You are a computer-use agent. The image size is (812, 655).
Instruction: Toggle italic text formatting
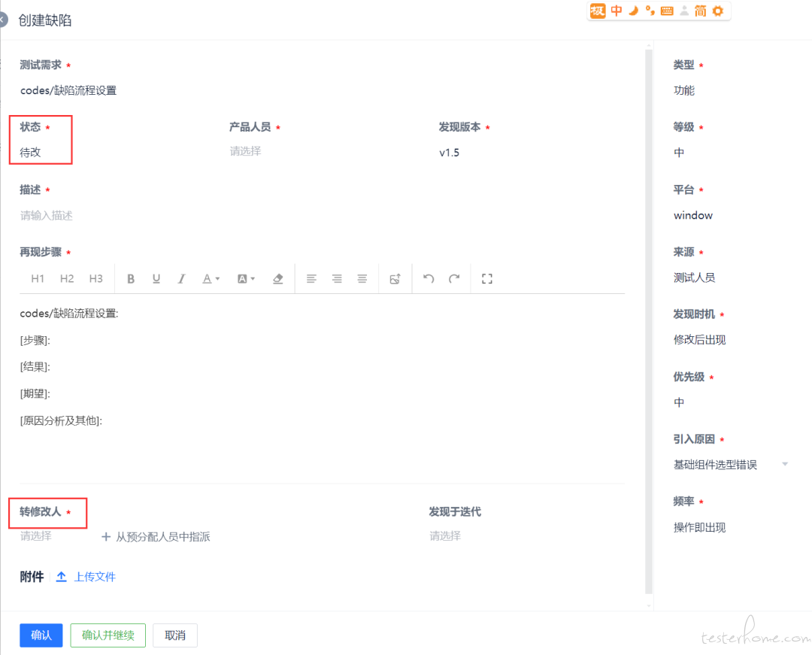pos(181,279)
